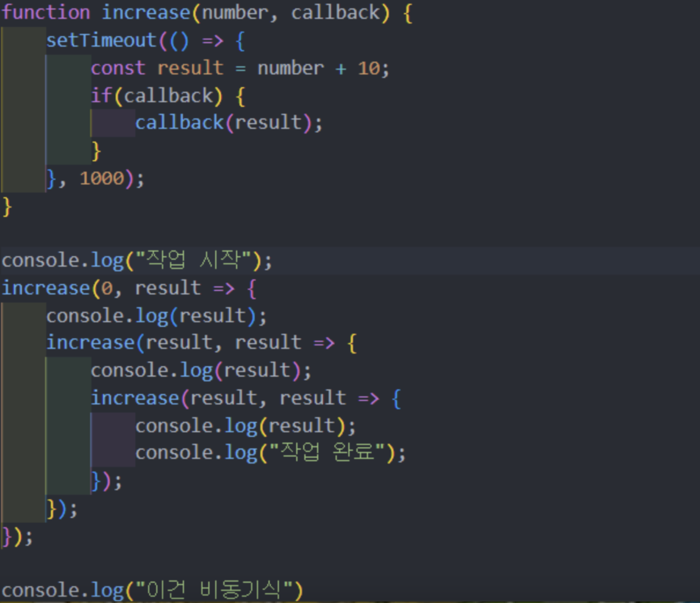Click 'console' on the 이건 비동기식 line
This screenshot has width=700, height=603.
tap(40, 591)
